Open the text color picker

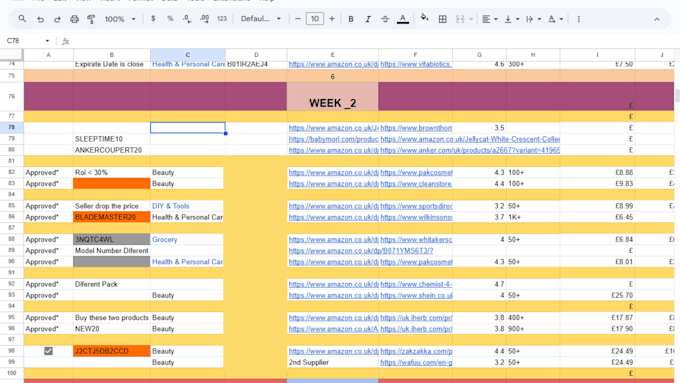coord(403,19)
